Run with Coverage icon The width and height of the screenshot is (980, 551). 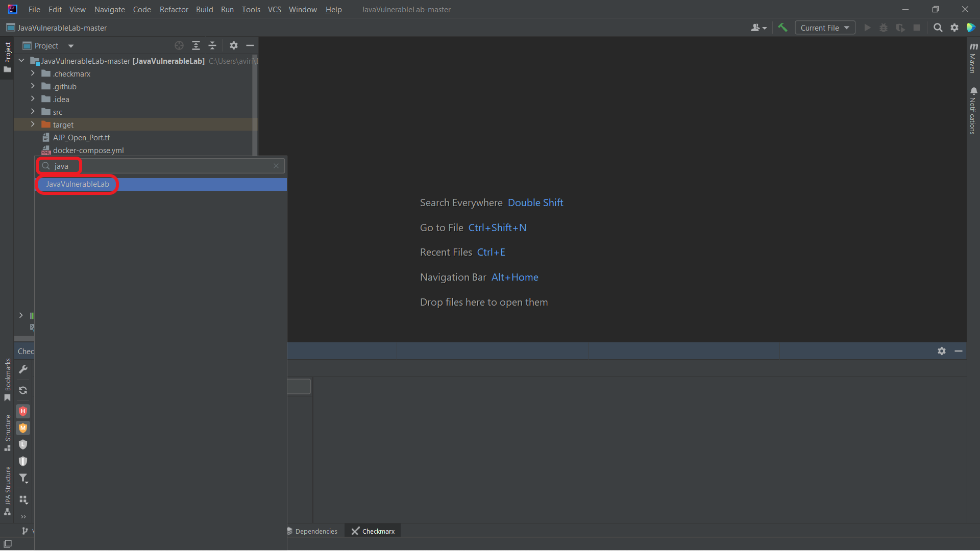click(900, 28)
